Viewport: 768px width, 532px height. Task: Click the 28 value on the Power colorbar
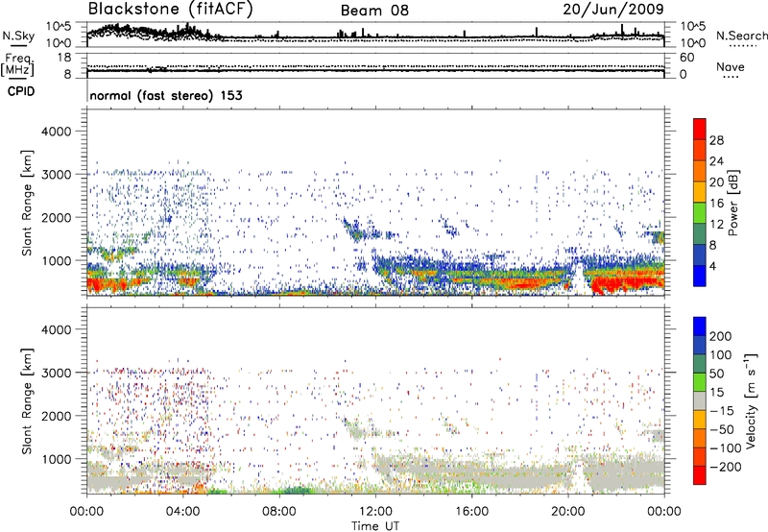[716, 140]
